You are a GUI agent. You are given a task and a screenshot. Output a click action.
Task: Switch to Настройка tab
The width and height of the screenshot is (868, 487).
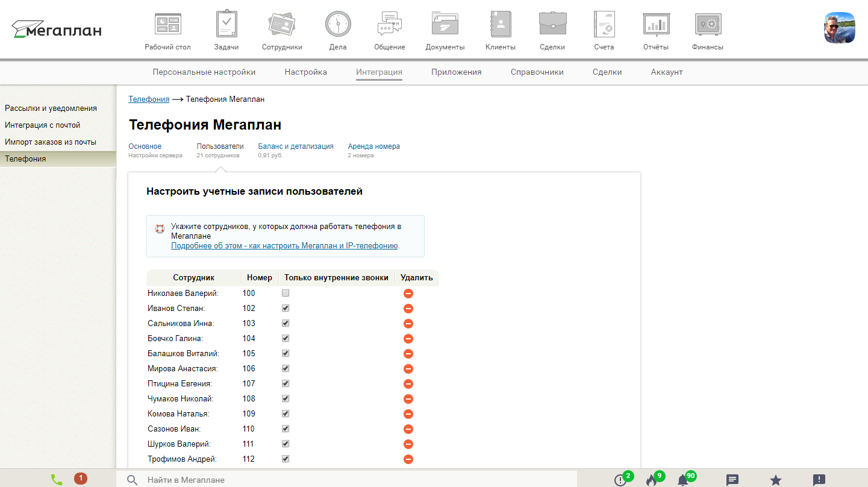tap(306, 72)
